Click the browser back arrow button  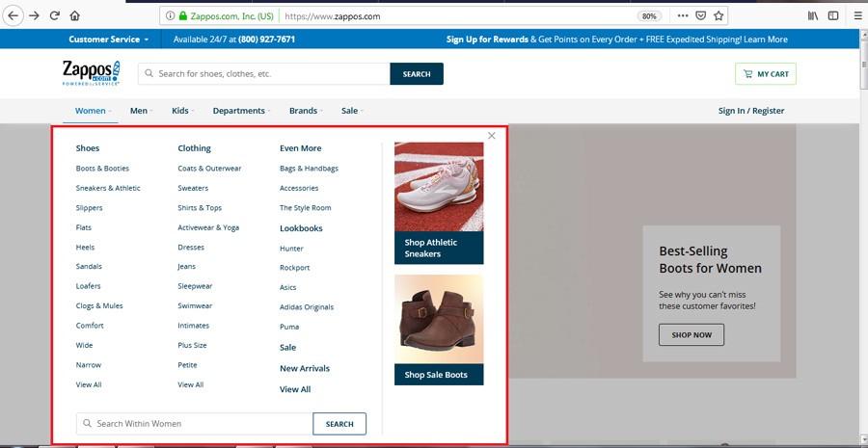coord(14,16)
